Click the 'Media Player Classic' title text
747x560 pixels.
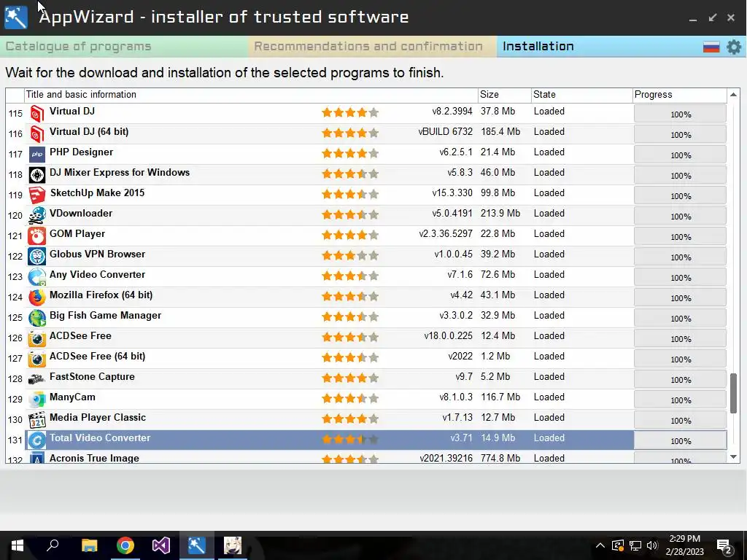pyautogui.click(x=98, y=418)
